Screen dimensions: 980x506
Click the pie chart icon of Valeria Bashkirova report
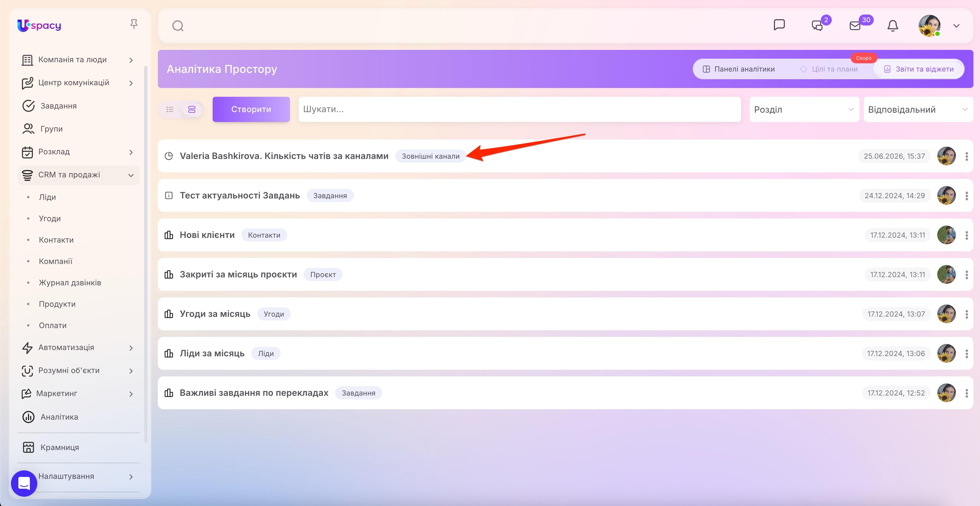[x=169, y=156]
